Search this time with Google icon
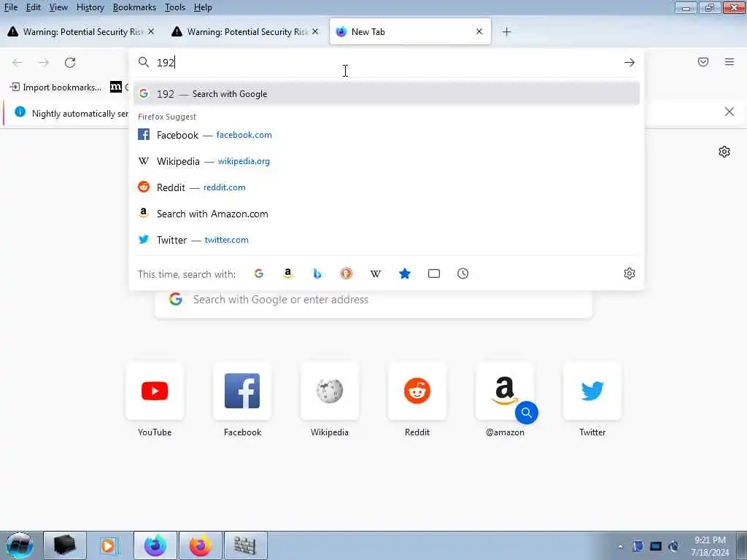This screenshot has height=560, width=747. point(259,273)
